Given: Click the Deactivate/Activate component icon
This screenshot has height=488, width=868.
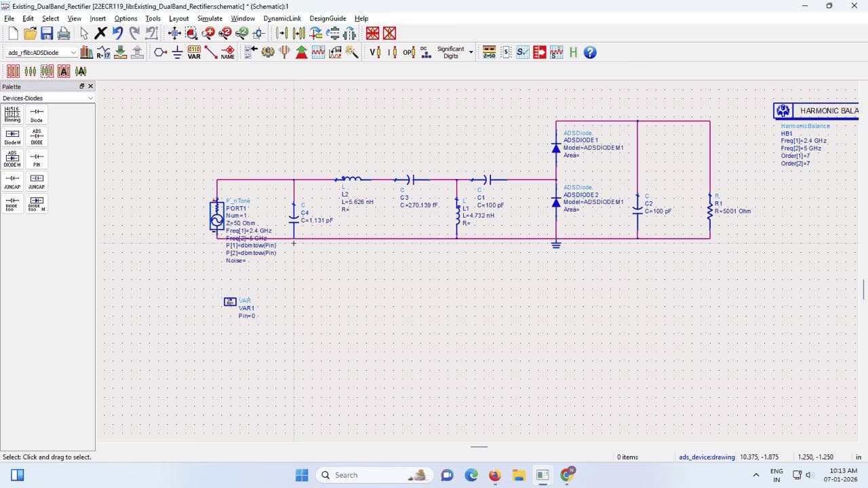Looking at the screenshot, I should pos(372,33).
